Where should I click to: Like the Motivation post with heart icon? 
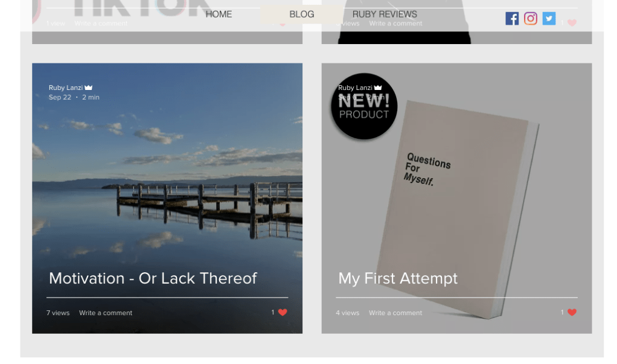click(283, 313)
